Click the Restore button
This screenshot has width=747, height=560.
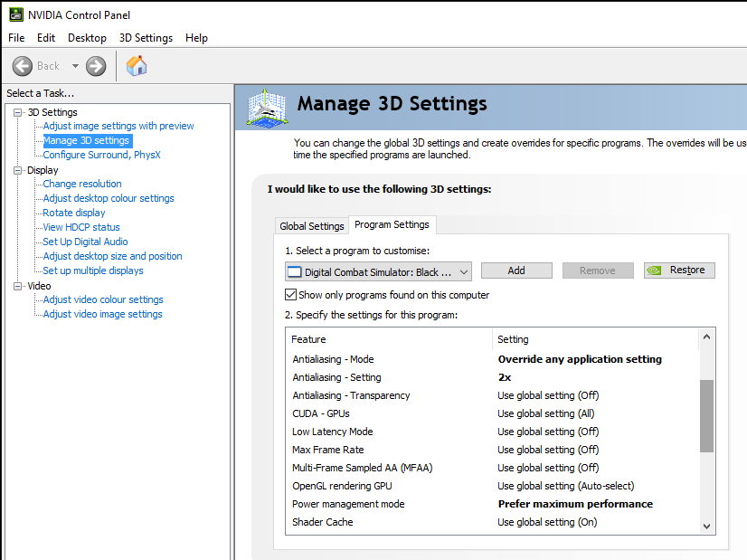pyautogui.click(x=679, y=271)
